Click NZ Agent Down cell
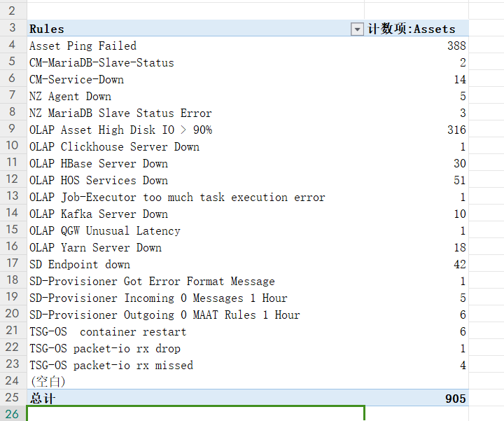Viewport: 504px width, 421px height. coord(70,96)
